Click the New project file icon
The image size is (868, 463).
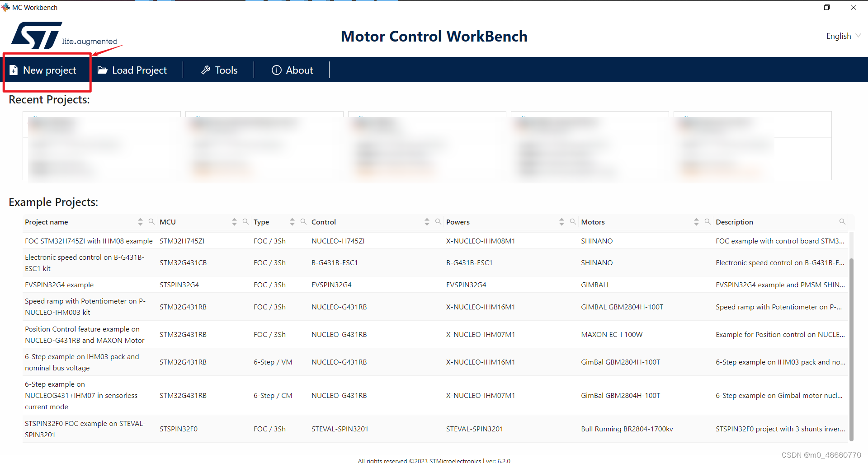(x=14, y=70)
